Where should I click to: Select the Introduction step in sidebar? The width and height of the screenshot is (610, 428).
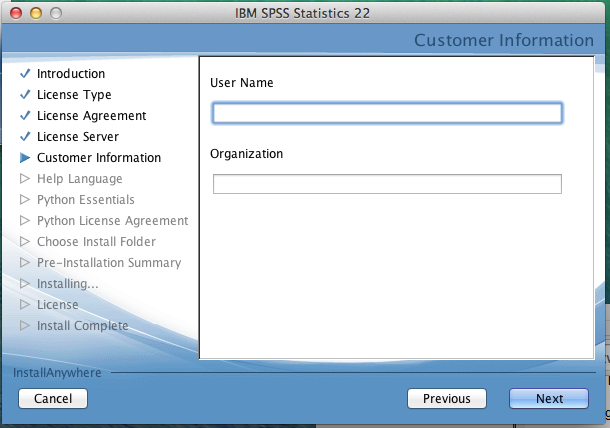coord(71,74)
